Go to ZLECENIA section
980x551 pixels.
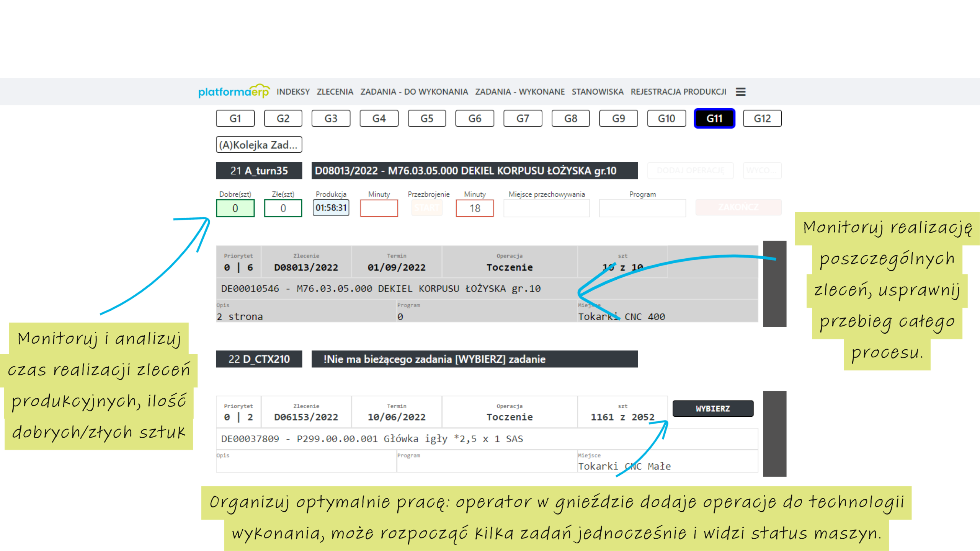(x=335, y=92)
